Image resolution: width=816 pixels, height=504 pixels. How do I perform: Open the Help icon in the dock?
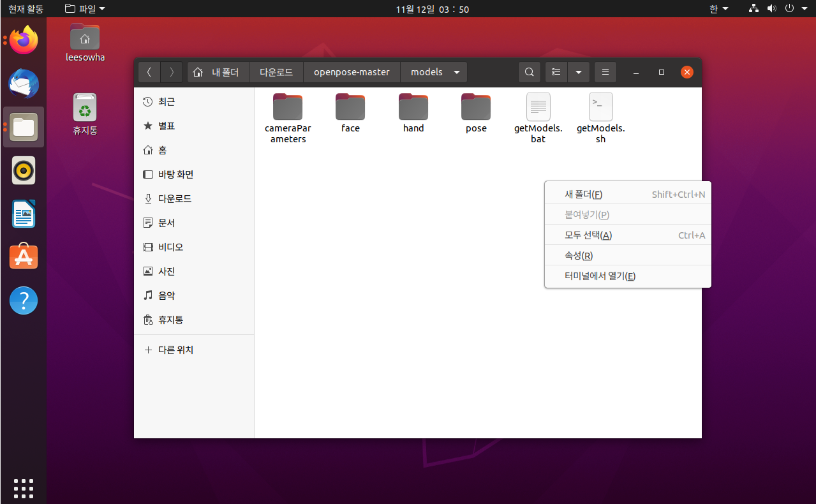pyautogui.click(x=24, y=300)
